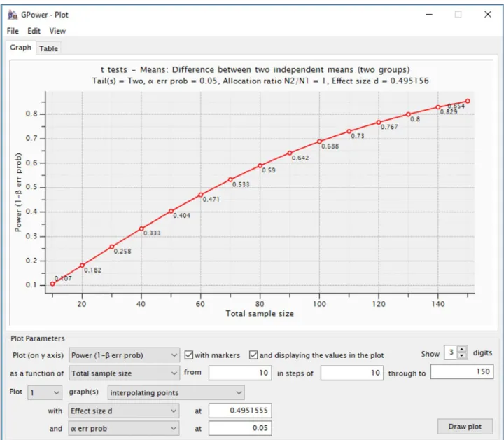Minimize the GPower Plot window
This screenshot has height=440, width=504.
point(429,15)
